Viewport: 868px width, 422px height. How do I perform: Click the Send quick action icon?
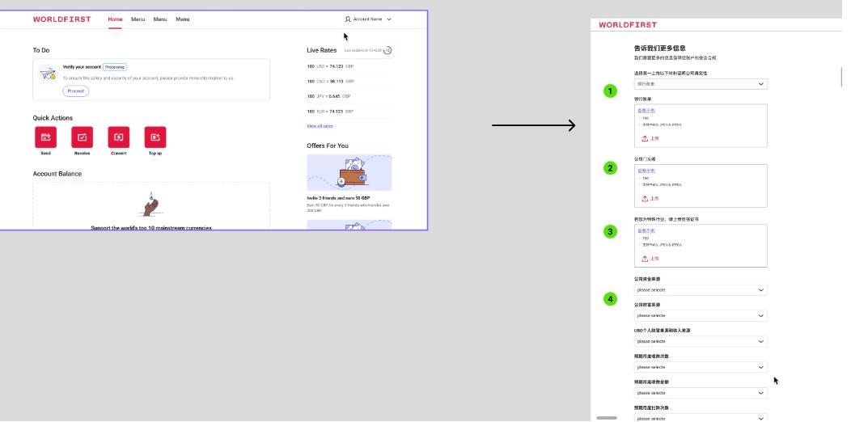pos(45,137)
